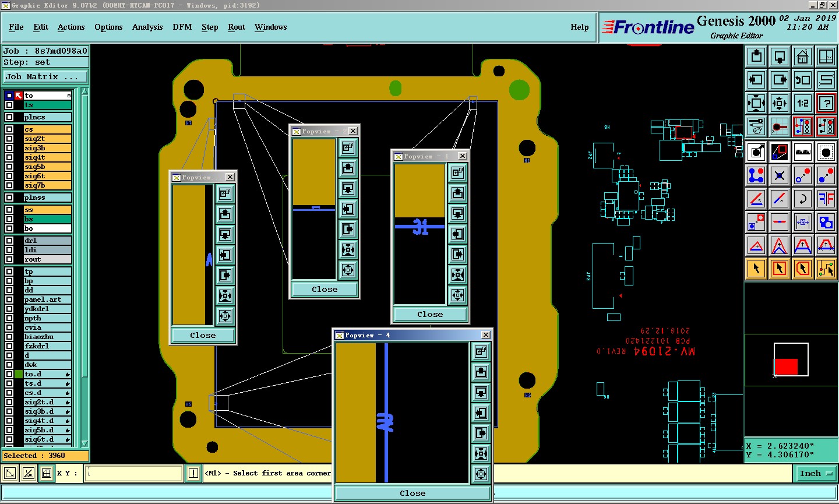Open the File menu

point(16,27)
